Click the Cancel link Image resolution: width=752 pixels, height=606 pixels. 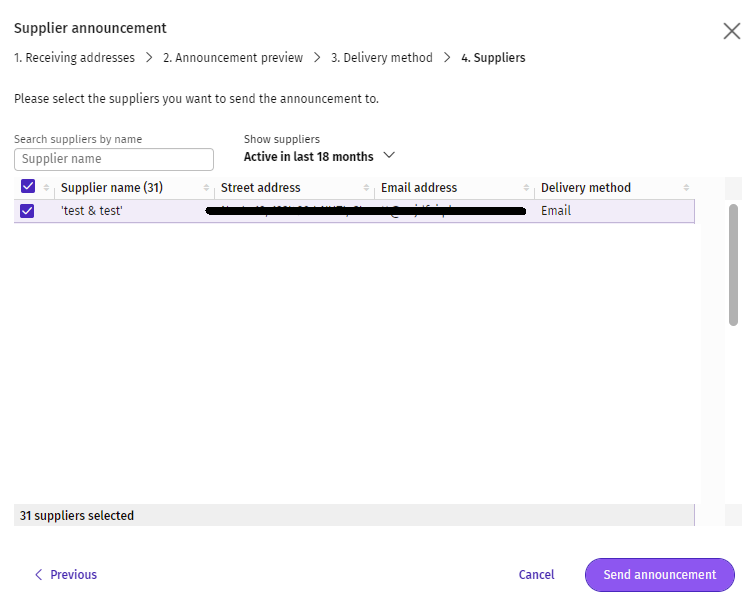coord(536,575)
